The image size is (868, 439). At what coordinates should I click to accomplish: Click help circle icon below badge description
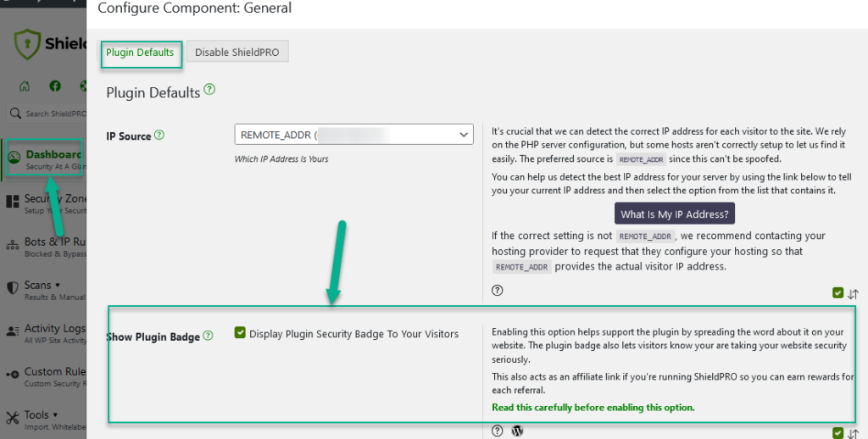coord(498,431)
